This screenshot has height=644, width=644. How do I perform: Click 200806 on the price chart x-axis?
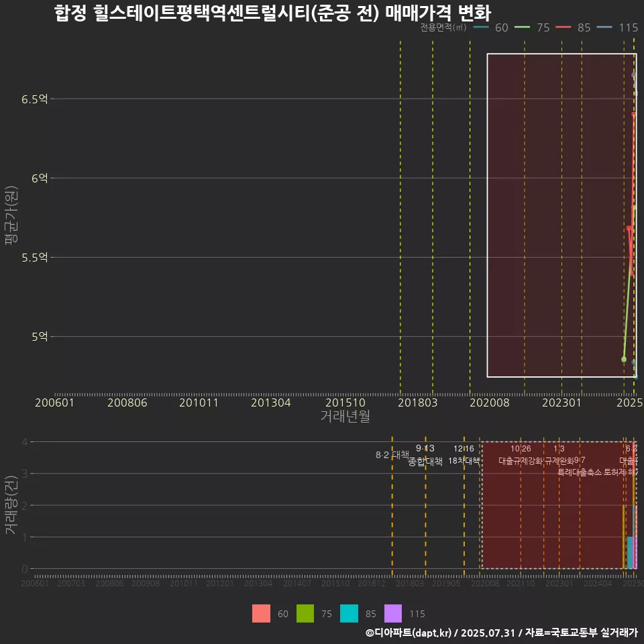127,402
